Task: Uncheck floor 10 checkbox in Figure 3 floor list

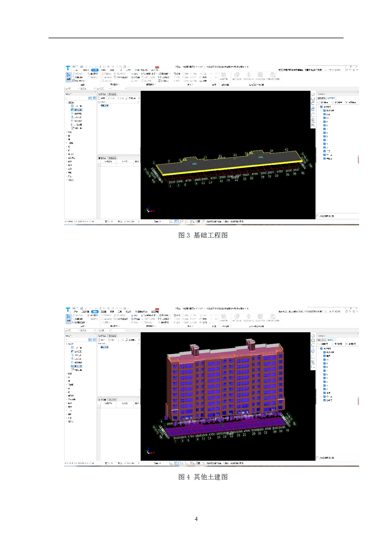Action: point(324,118)
